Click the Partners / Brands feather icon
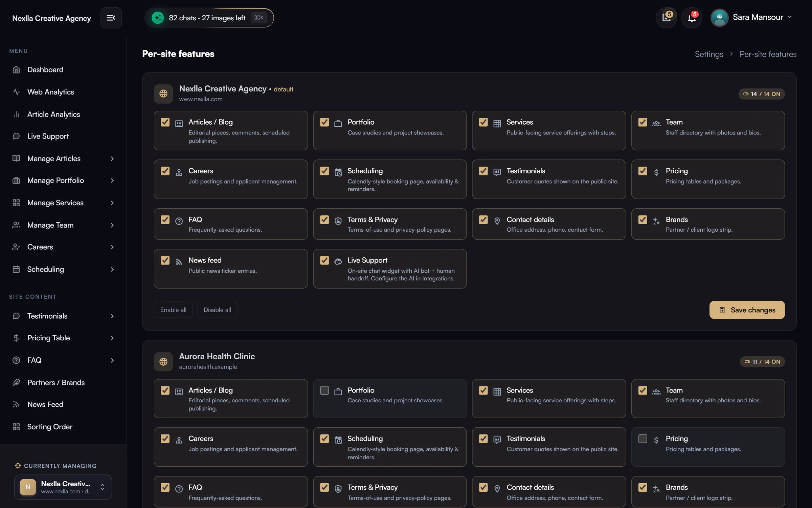Screen dimensions: 812x508 click(x=16, y=382)
